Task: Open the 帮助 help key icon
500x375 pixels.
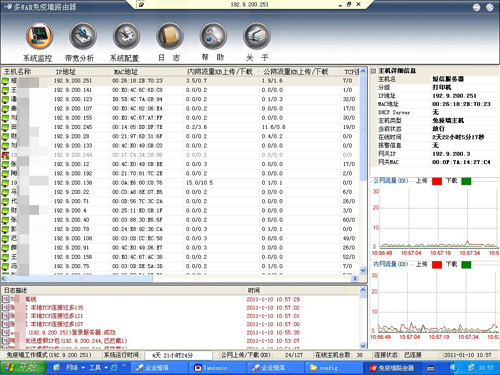Action: [213, 36]
